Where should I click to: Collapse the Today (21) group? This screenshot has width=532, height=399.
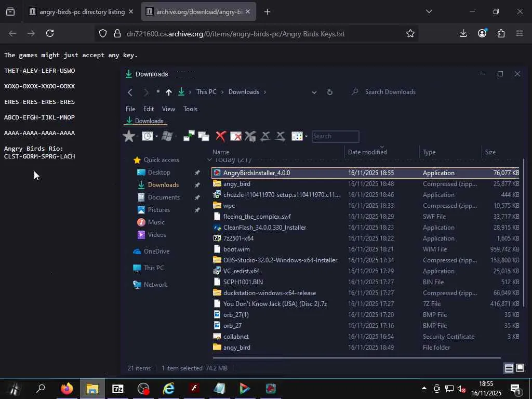(x=210, y=159)
